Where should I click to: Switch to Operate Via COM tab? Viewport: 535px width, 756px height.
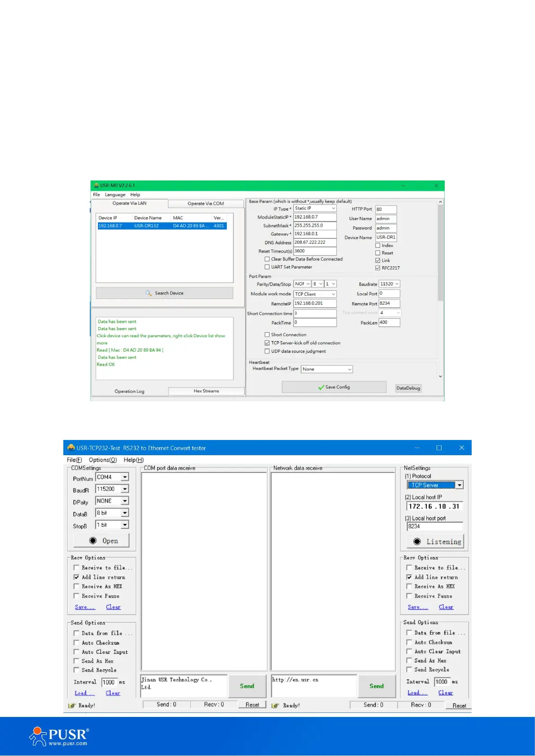(x=206, y=203)
